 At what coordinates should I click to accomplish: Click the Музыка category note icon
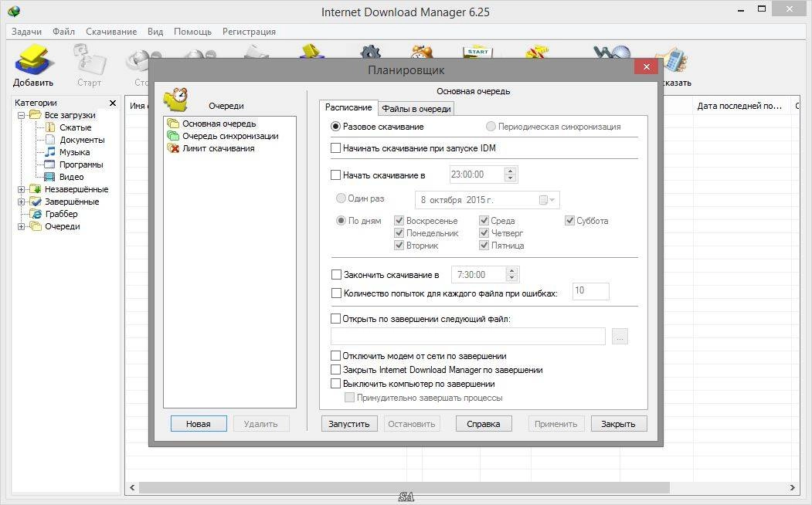click(x=49, y=151)
